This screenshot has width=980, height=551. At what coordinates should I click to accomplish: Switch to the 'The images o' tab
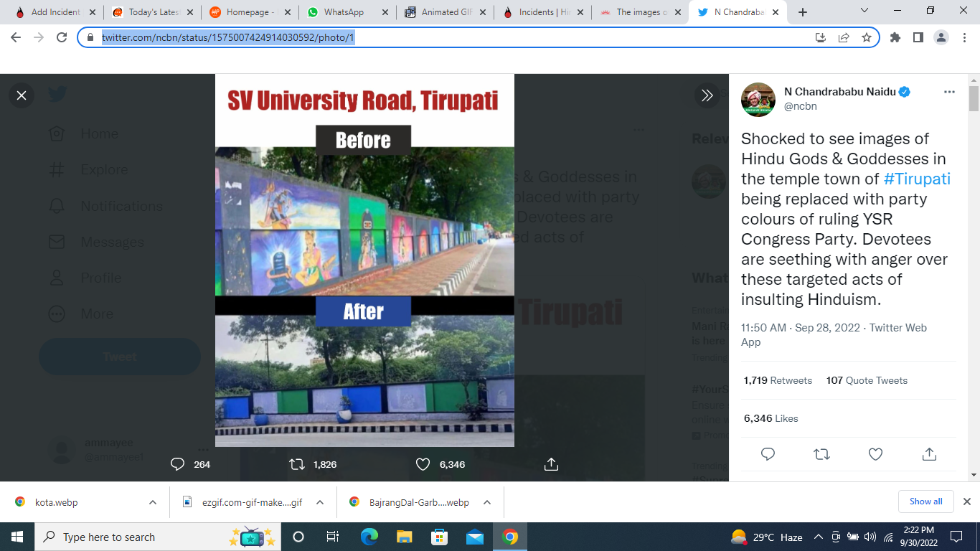[x=641, y=12]
